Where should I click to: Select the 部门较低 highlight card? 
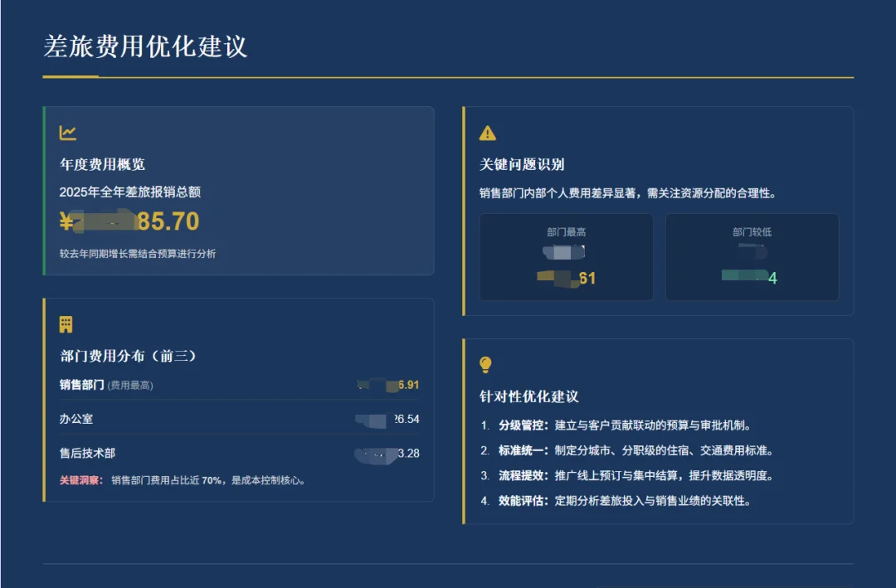coord(752,257)
